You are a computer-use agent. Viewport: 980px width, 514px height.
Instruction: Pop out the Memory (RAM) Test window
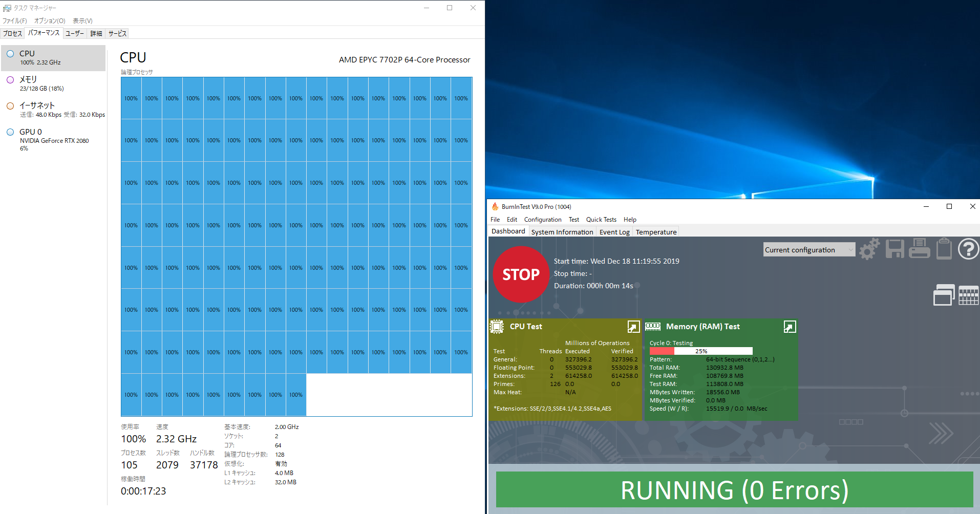click(x=790, y=327)
